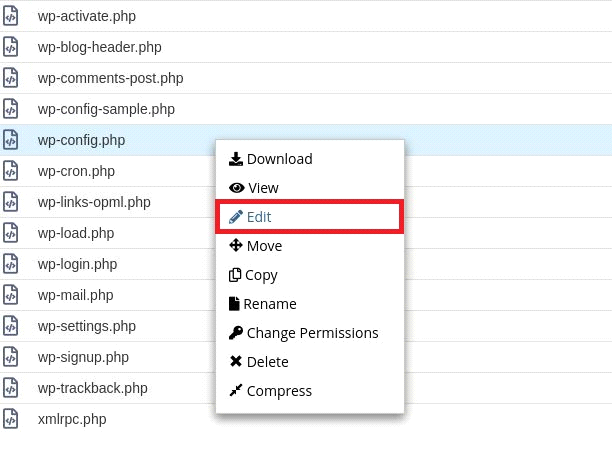Click the file icon next to xmlrpc.php
The width and height of the screenshot is (612, 453).
pos(11,419)
